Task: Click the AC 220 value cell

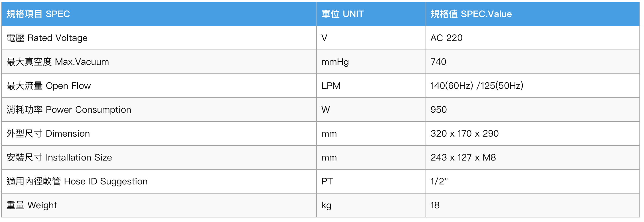Action: (532, 38)
